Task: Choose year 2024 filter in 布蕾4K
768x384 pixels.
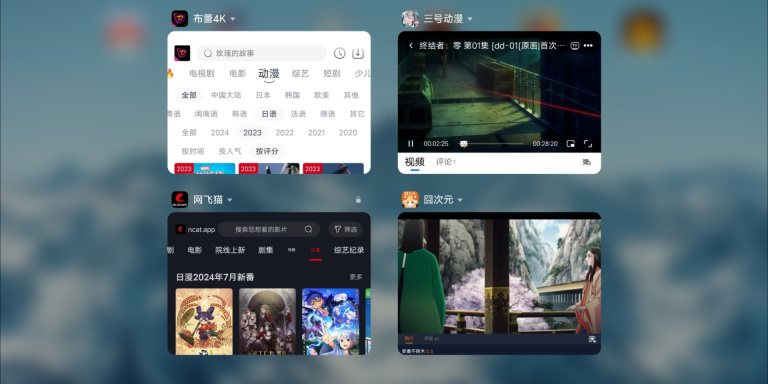Action: (x=220, y=133)
